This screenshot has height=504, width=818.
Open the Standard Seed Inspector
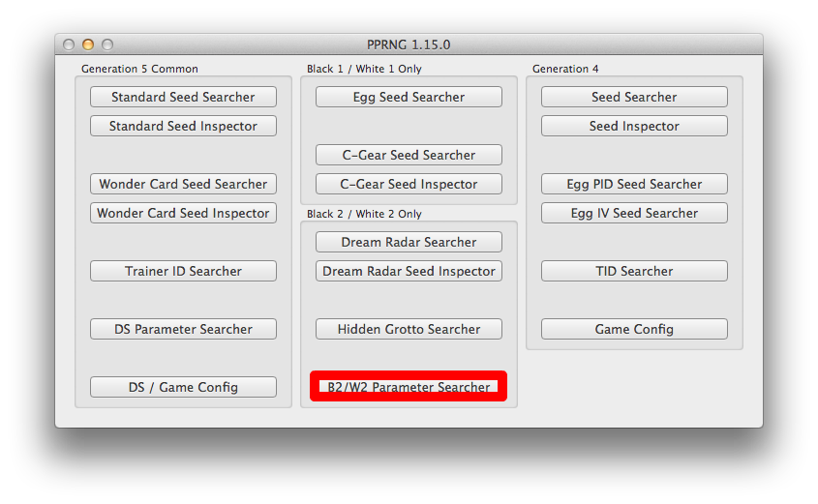[183, 126]
